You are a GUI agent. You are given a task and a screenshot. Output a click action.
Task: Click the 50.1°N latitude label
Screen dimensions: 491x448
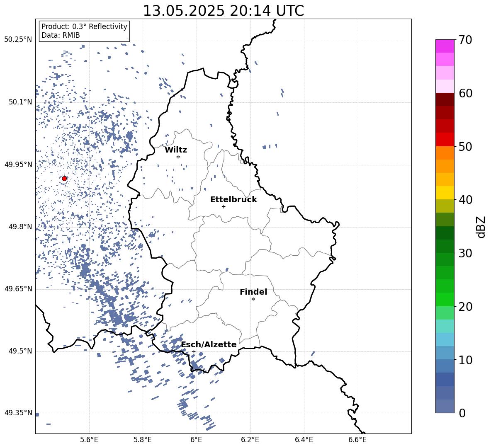20,102
